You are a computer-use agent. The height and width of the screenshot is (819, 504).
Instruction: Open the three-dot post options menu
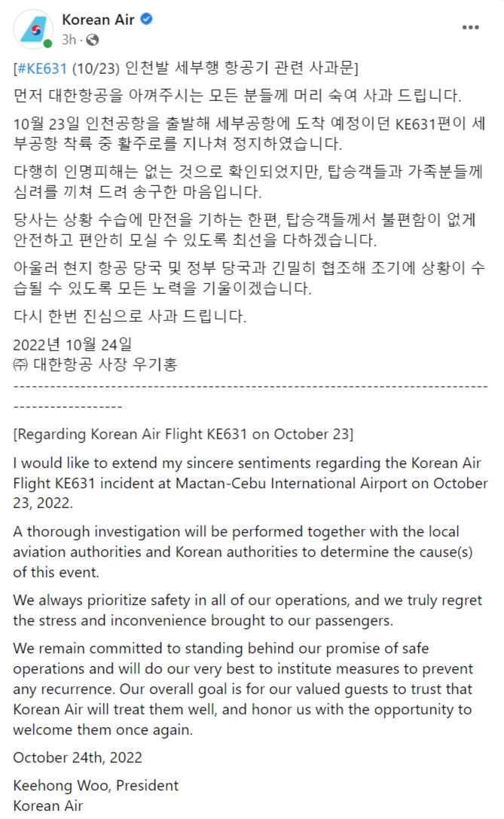click(x=471, y=27)
